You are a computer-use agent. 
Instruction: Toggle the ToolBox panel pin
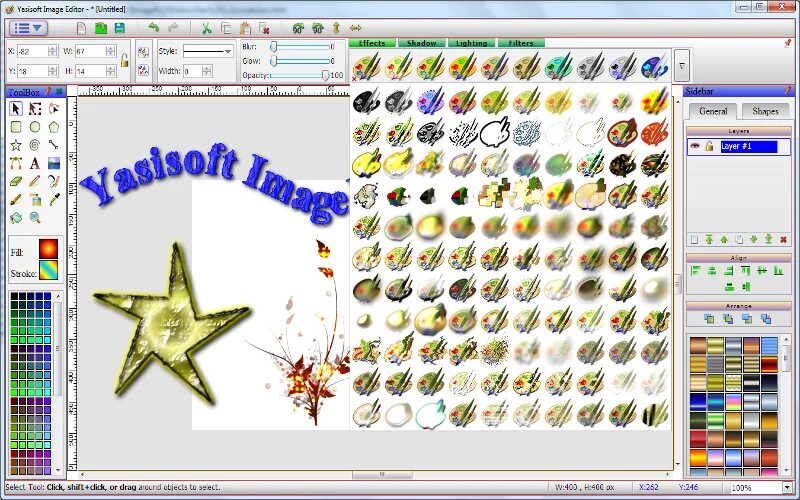[48, 92]
